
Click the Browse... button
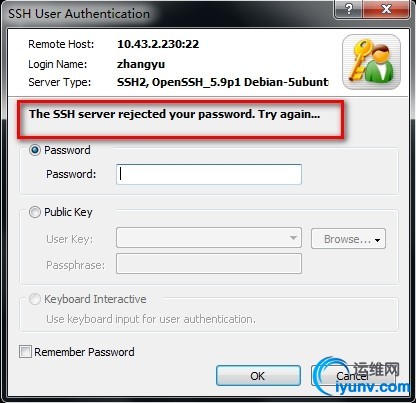(348, 239)
